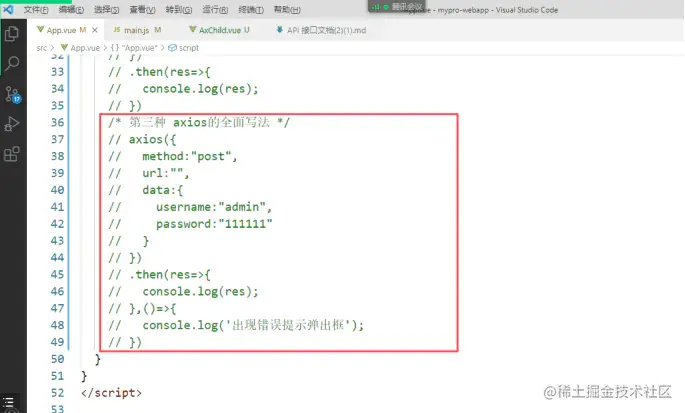Open the 编辑(E) menu
Screen dimensions: 685x413
pos(71,10)
